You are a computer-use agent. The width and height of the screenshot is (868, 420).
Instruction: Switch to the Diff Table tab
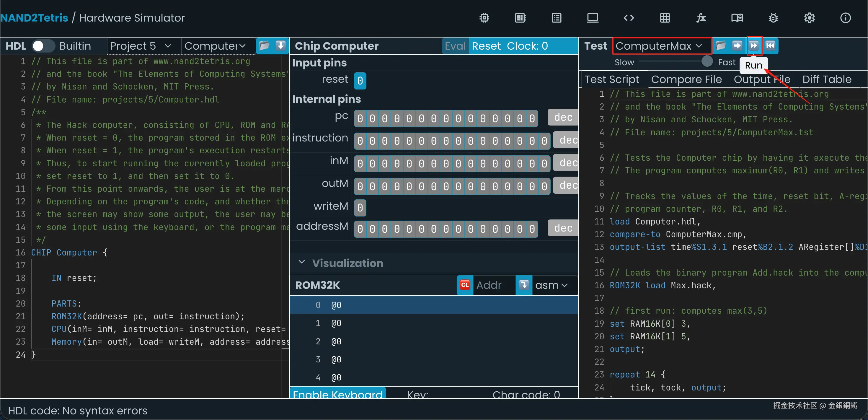(x=827, y=79)
